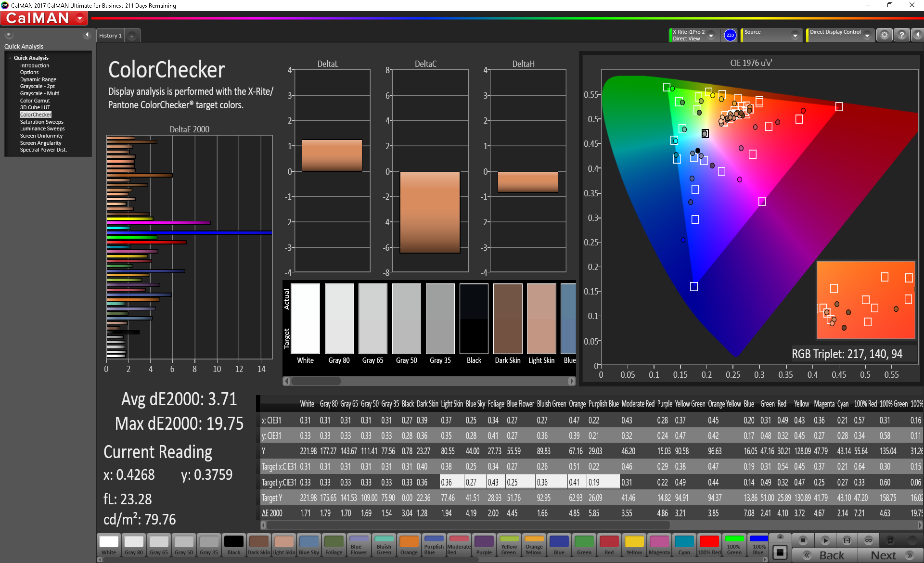The width and height of the screenshot is (924, 563).
Task: Click the swatch comparison horizontal scrollbar
Action: (316, 381)
